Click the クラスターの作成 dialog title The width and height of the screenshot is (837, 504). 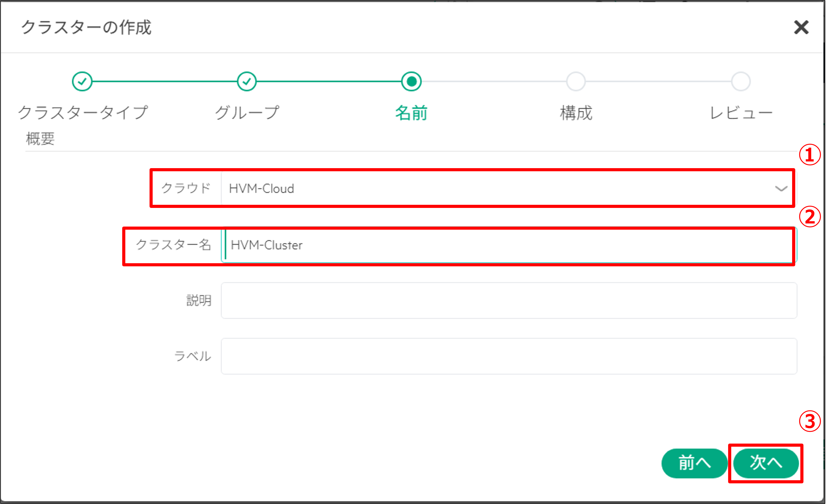click(86, 28)
